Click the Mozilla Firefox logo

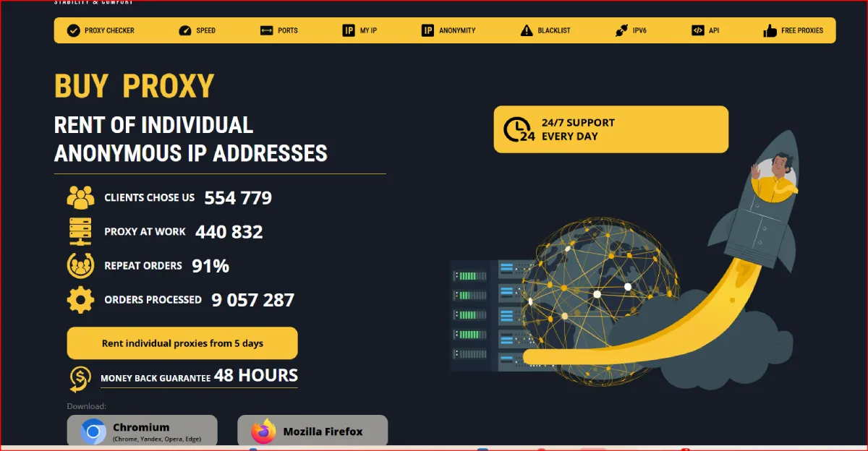[x=264, y=431]
